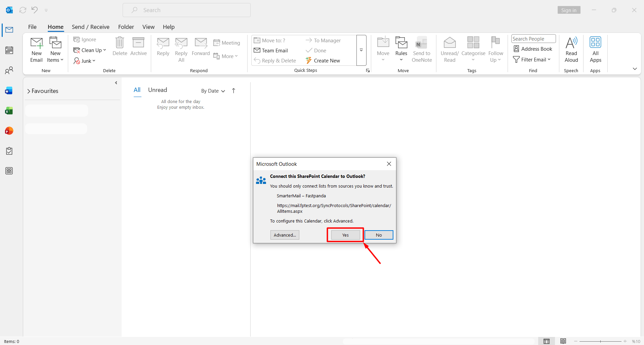Click Send to OneNote icon
This screenshot has width=644, height=345.
pos(422,49)
